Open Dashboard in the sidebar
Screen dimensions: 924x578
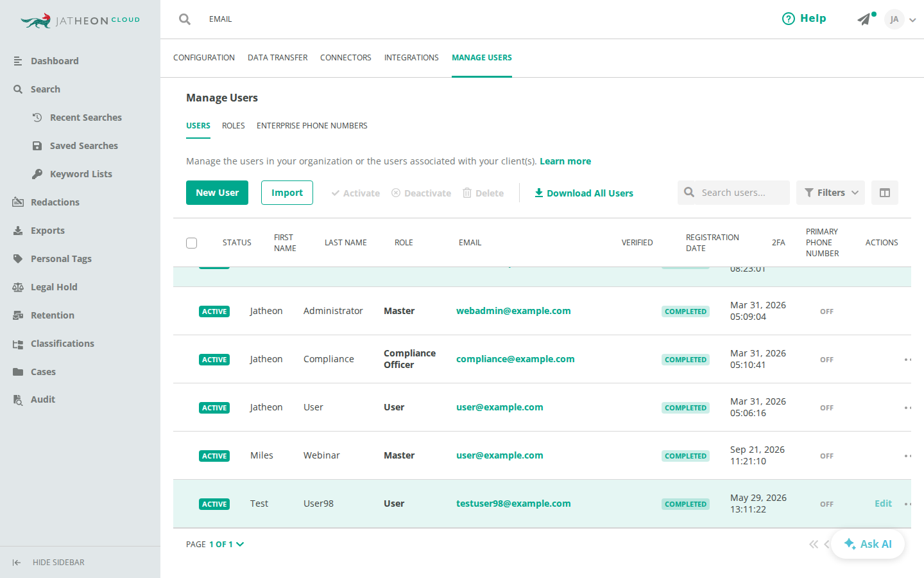(x=55, y=61)
